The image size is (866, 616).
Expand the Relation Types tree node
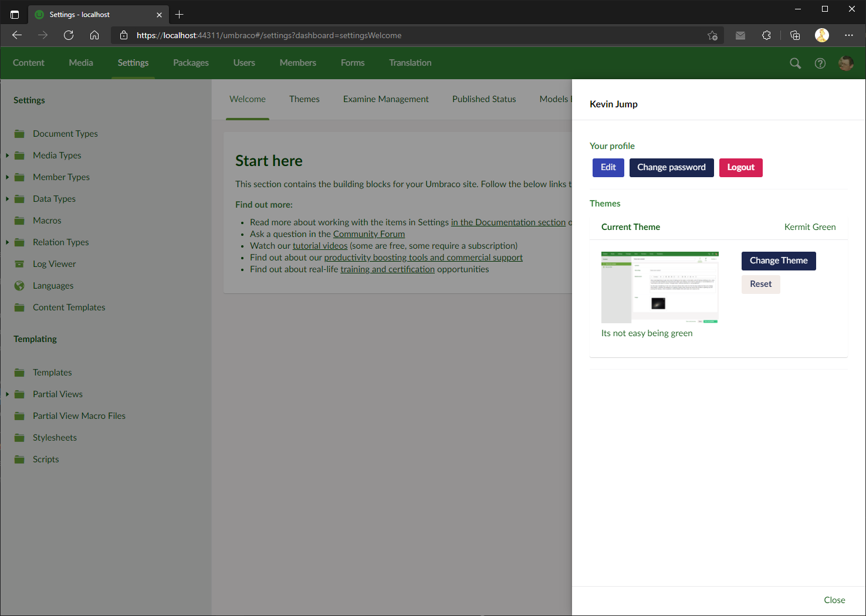coord(7,242)
